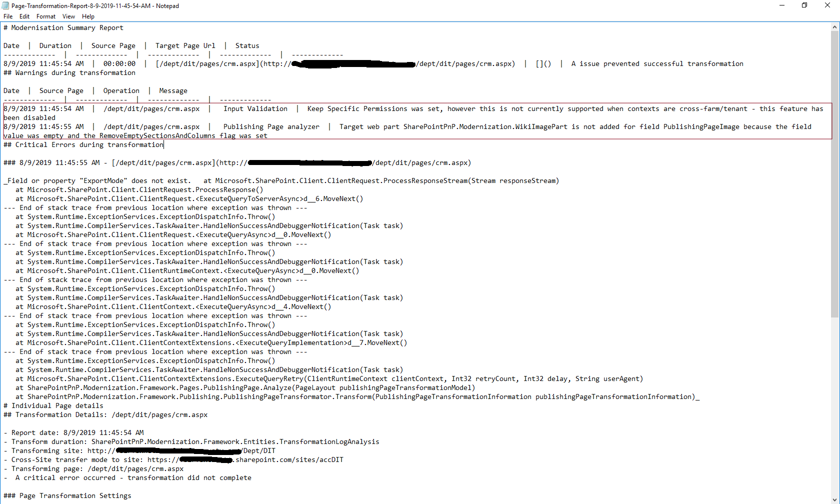Click the 'Transform duration' line

pyautogui.click(x=191, y=442)
